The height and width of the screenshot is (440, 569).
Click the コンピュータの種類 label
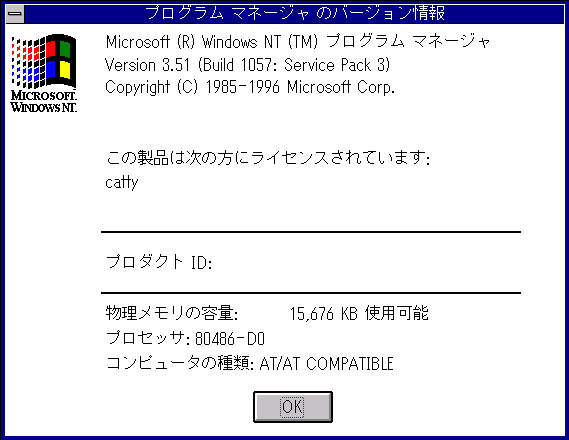click(180, 363)
